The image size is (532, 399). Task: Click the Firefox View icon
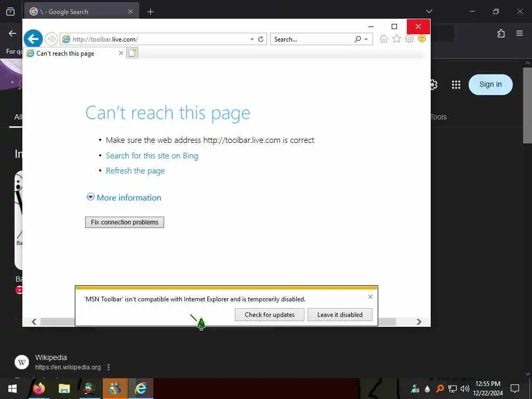[x=10, y=11]
